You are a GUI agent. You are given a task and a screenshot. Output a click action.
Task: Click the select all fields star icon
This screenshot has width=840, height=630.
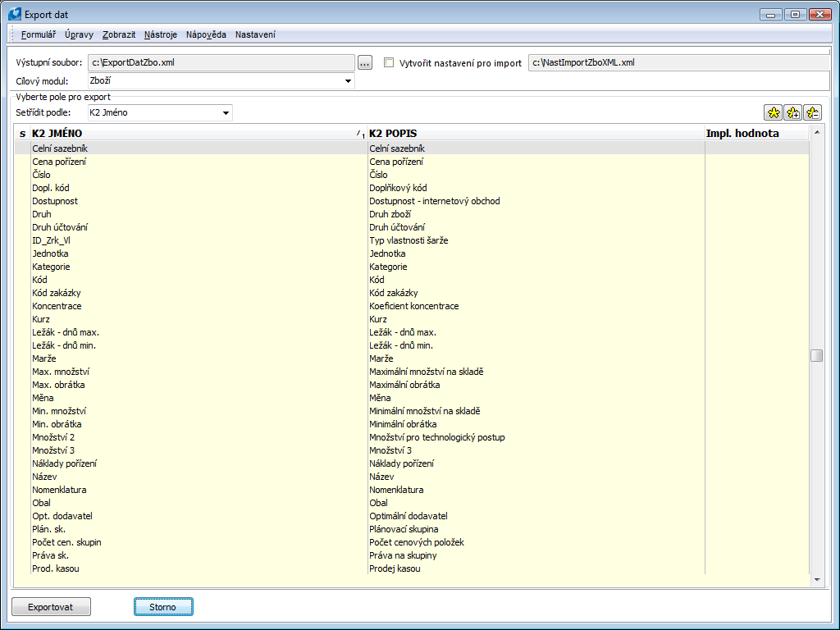click(773, 112)
